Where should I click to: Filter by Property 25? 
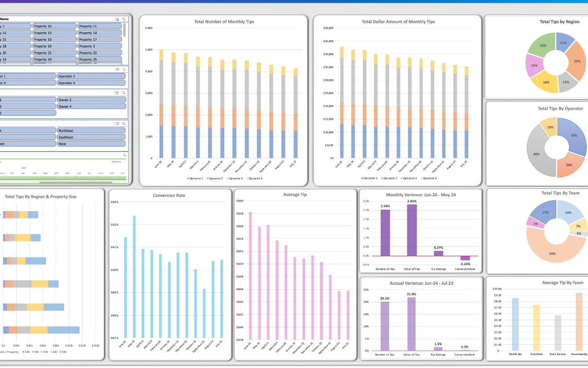[x=100, y=59]
